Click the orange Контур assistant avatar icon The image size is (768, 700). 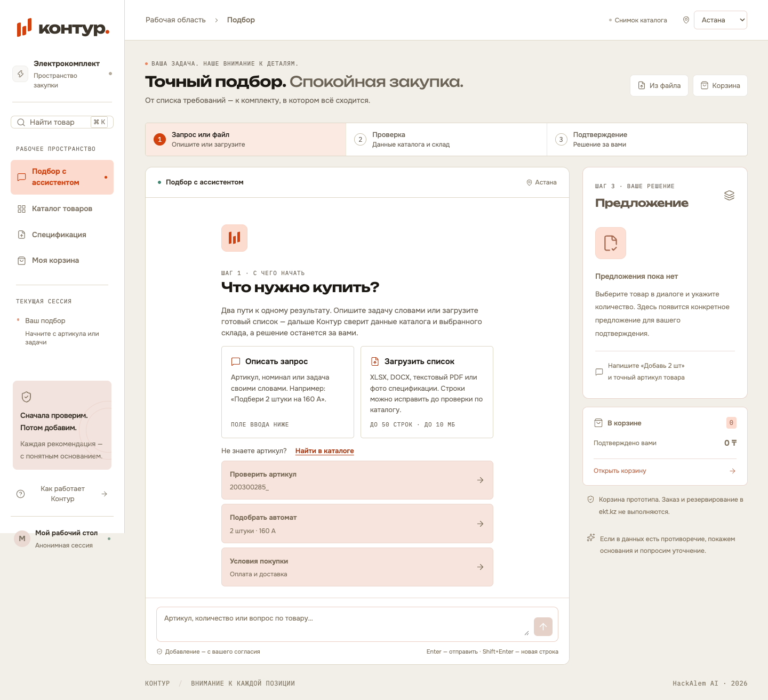point(234,238)
